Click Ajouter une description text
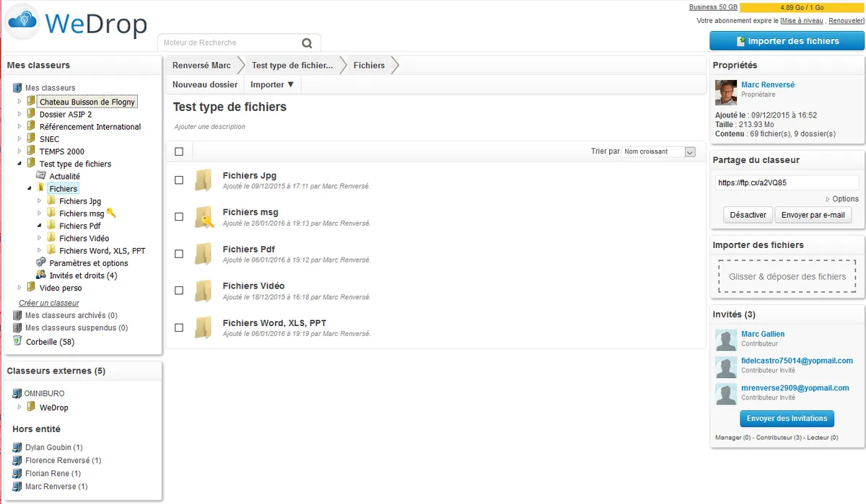This screenshot has height=504, width=866. [x=210, y=126]
